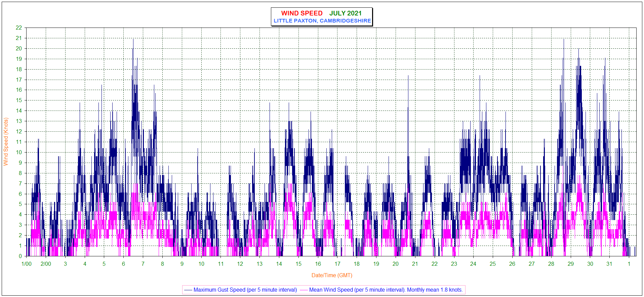Click the dark blue gust legend line
The width and height of the screenshot is (644, 297).
coord(188,290)
